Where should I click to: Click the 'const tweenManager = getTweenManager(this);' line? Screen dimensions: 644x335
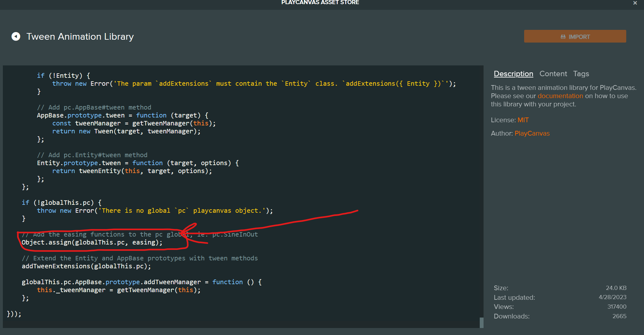tap(134, 123)
